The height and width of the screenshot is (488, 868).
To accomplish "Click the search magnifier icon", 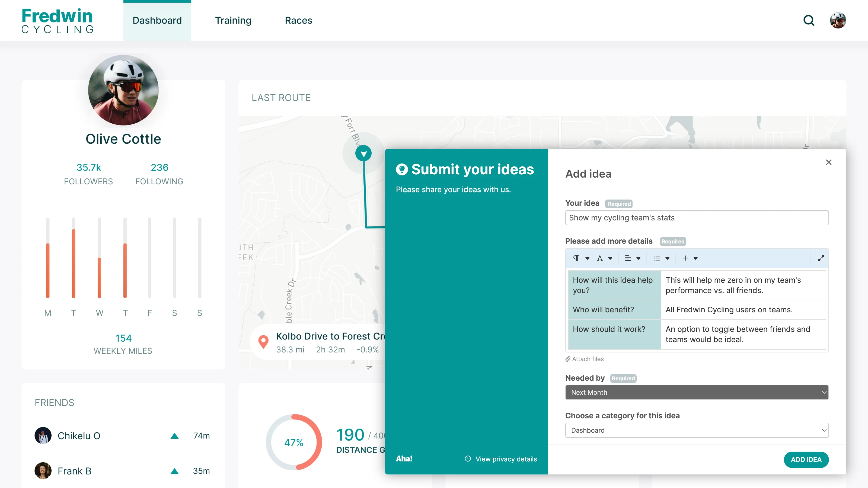I will [809, 21].
